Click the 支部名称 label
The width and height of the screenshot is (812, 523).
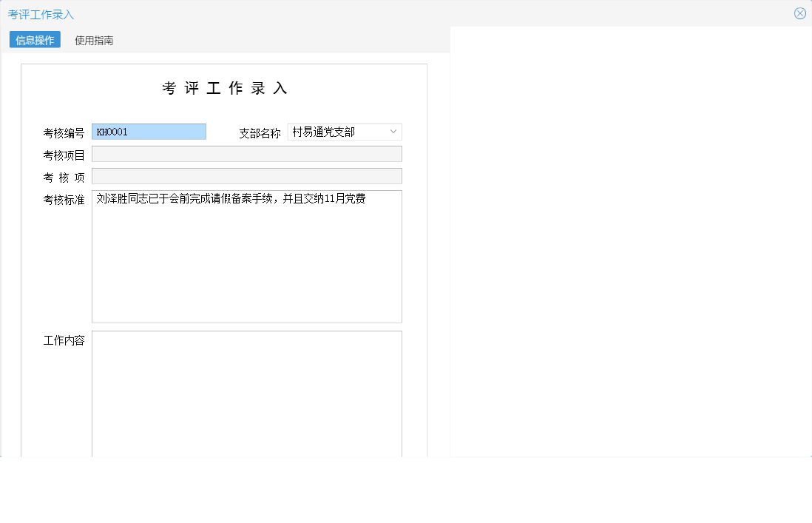(x=260, y=135)
